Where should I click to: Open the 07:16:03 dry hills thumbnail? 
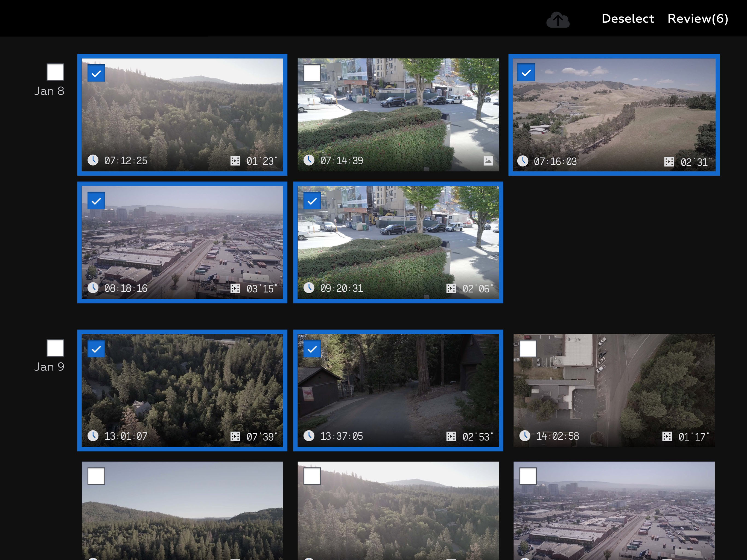[614, 115]
